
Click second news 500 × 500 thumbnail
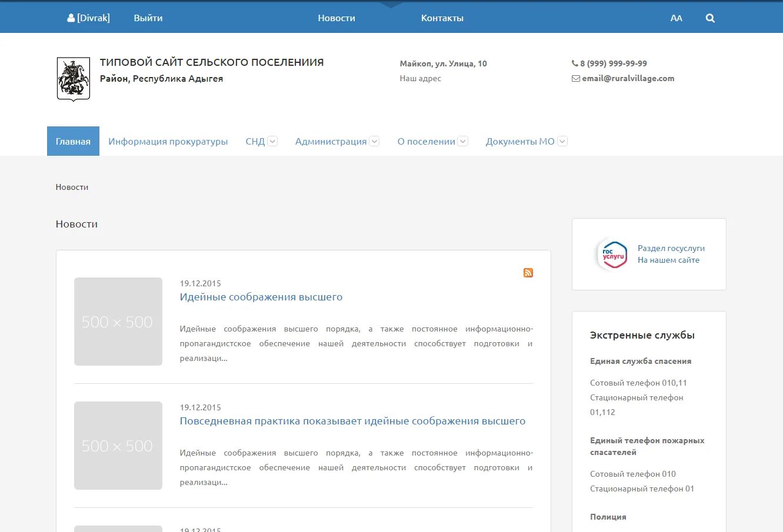tap(118, 446)
